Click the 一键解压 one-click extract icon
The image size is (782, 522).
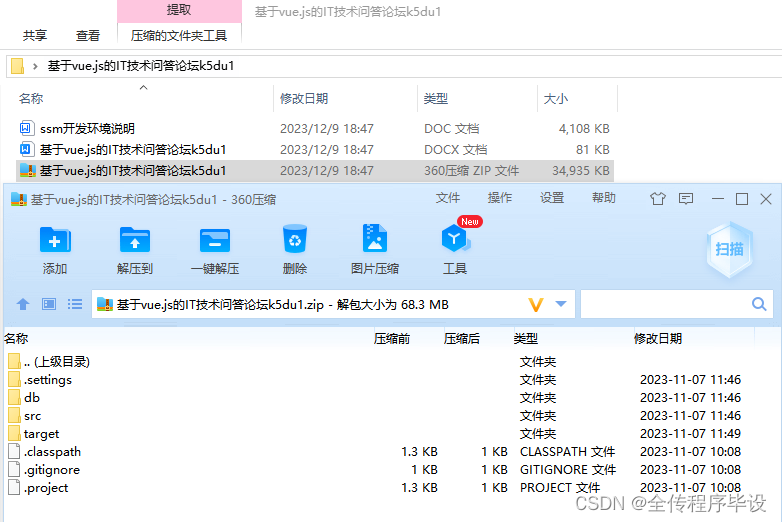[214, 241]
